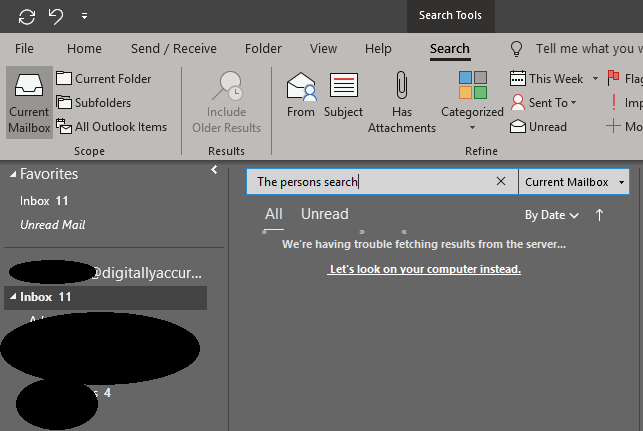Click the Send/Receive All Folders sync icon

point(27,17)
